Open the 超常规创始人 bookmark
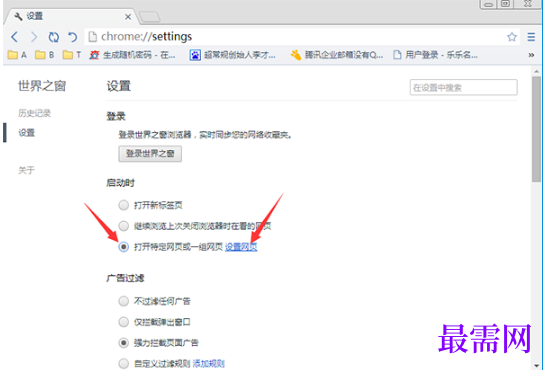The image size is (550, 370). pyautogui.click(x=233, y=55)
